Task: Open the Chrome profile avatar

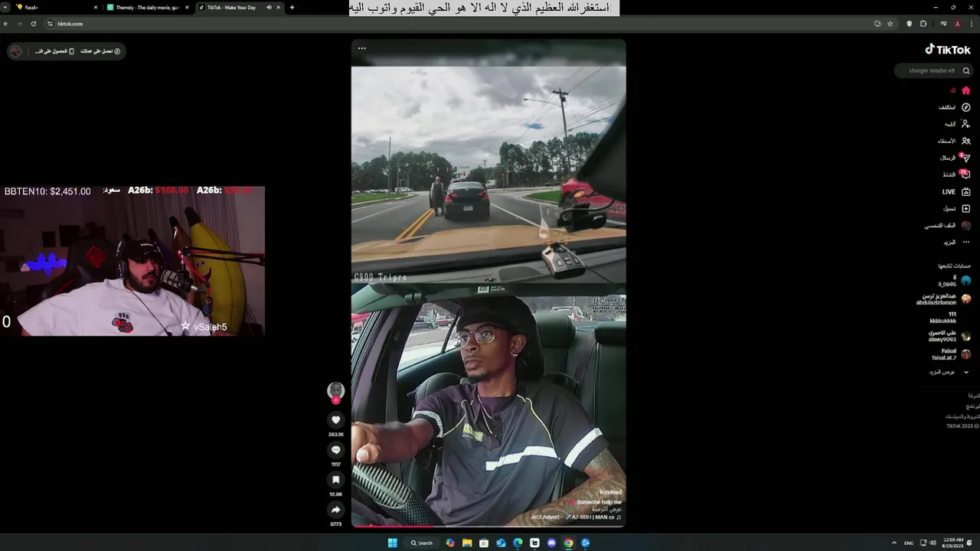Action: click(x=957, y=24)
